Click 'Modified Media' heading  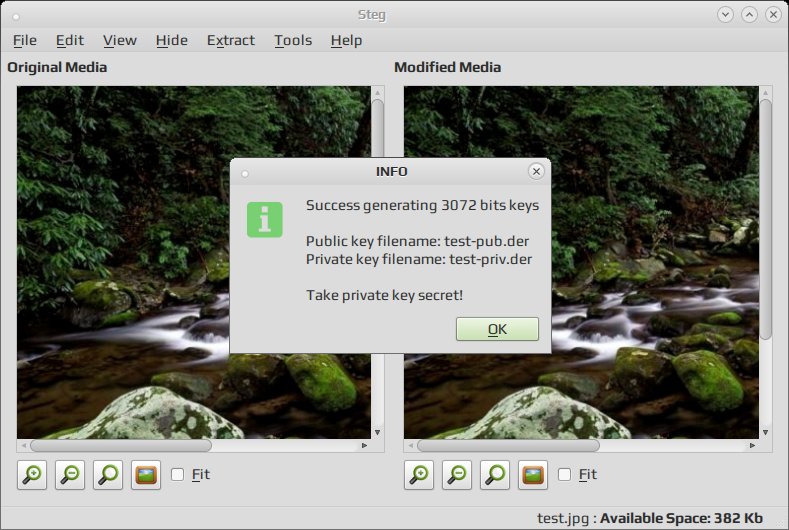click(x=447, y=67)
